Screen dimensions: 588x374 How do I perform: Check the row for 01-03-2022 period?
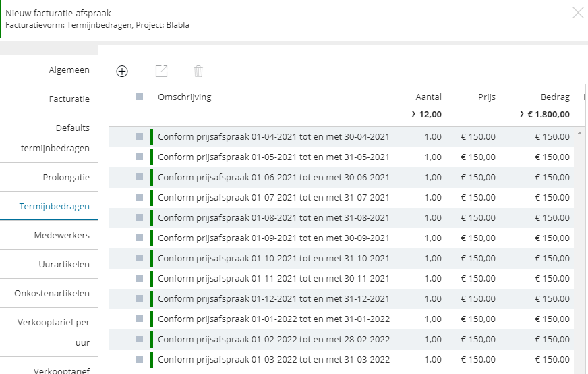[140, 360]
